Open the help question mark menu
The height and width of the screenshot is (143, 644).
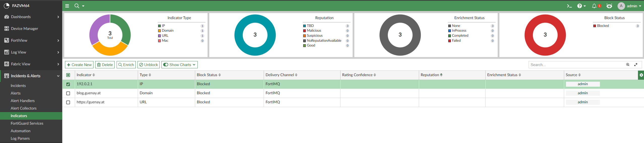(x=580, y=6)
